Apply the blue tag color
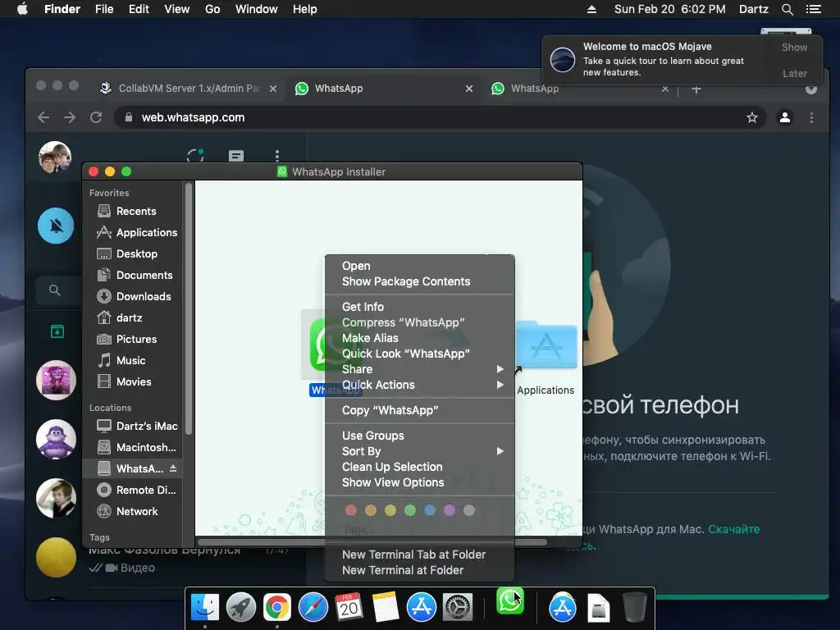 [430, 510]
